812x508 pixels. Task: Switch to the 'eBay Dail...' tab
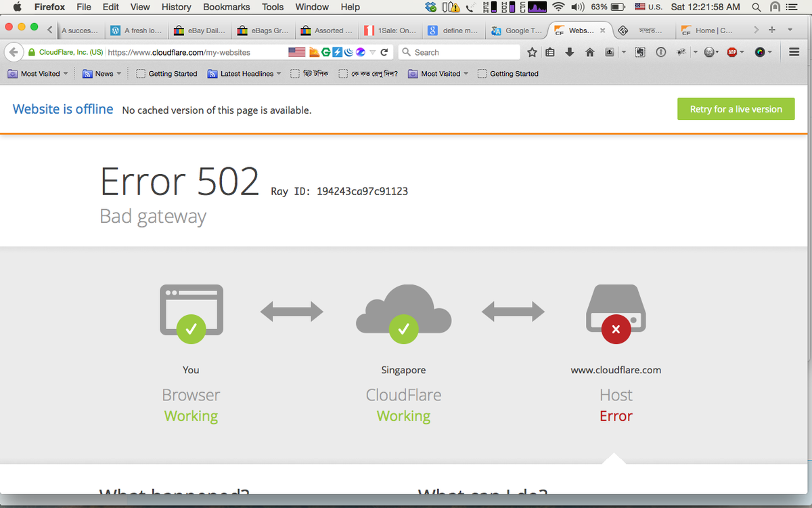point(200,30)
